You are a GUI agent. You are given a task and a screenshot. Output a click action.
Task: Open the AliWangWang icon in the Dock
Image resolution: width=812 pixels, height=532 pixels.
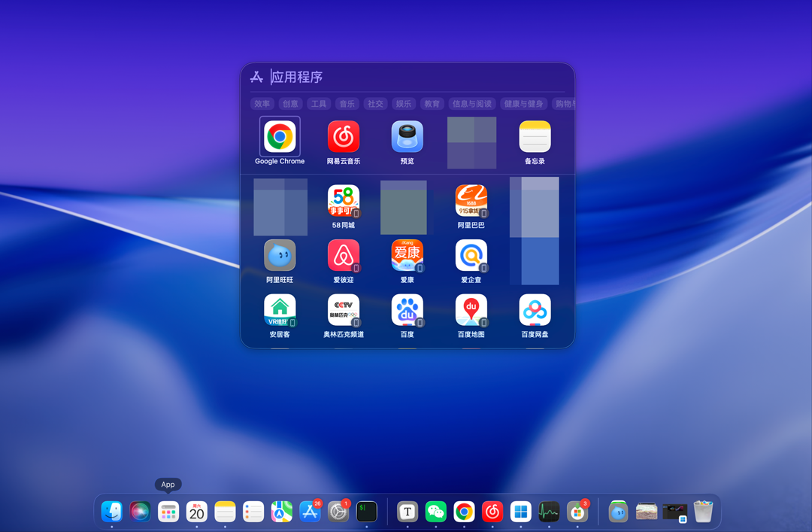[x=618, y=512]
